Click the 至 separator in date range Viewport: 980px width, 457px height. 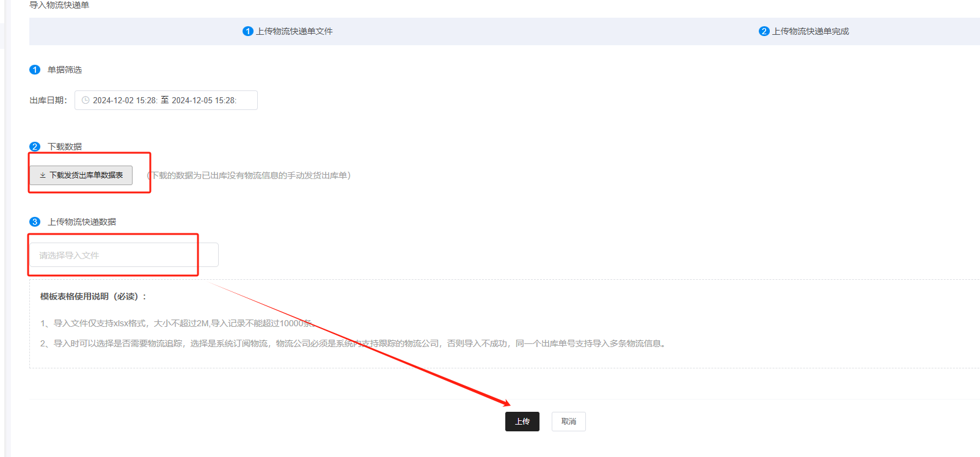164,100
